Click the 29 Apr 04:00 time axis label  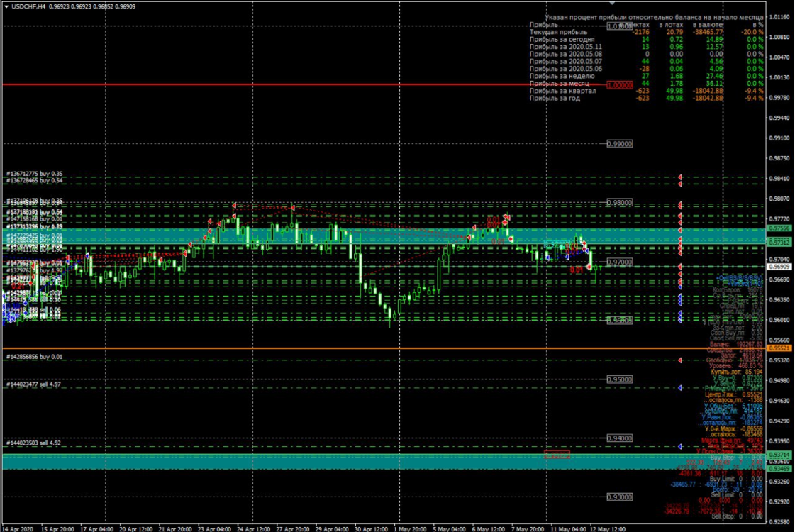click(x=332, y=529)
